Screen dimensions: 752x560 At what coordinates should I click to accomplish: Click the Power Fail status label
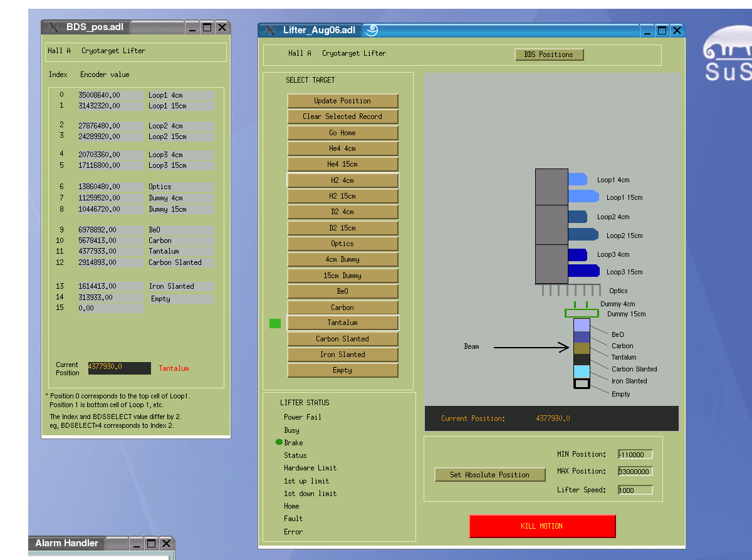(303, 417)
